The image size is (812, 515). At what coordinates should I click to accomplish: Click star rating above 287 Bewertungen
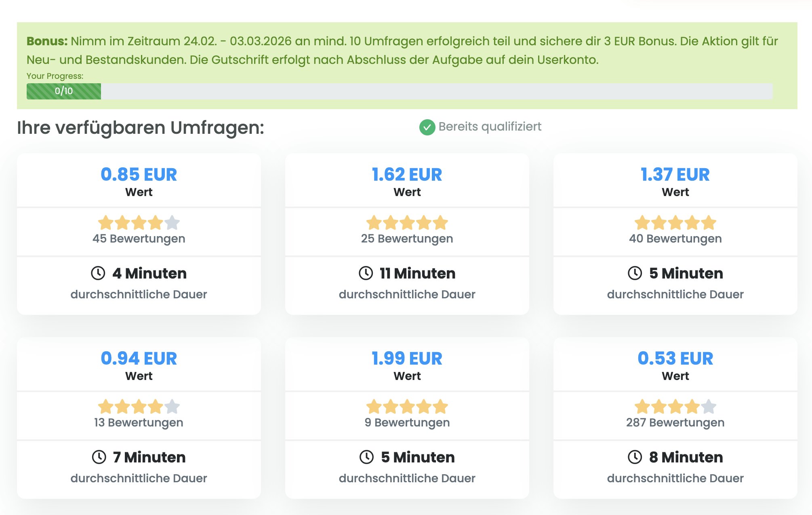click(x=675, y=407)
